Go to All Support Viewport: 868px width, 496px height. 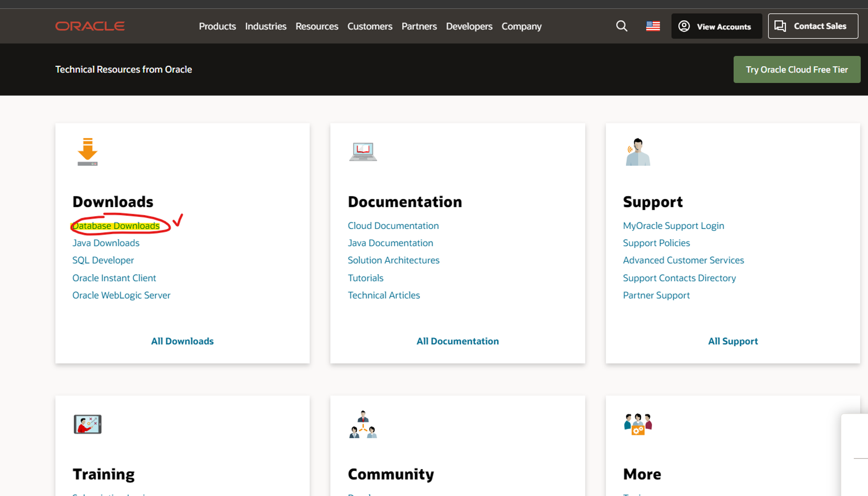pyautogui.click(x=733, y=341)
